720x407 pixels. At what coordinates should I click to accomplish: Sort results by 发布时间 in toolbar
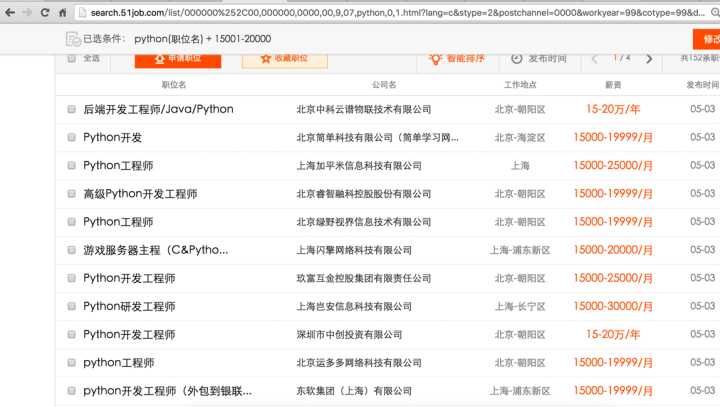(x=539, y=59)
